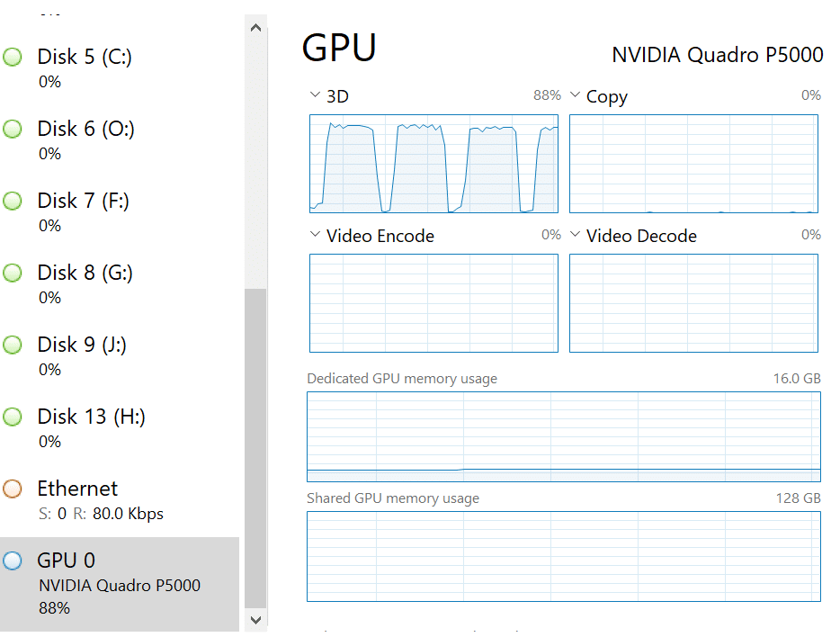The height and width of the screenshot is (637, 840).
Task: Click the sidebar scrollbar thumb
Action: [x=255, y=448]
